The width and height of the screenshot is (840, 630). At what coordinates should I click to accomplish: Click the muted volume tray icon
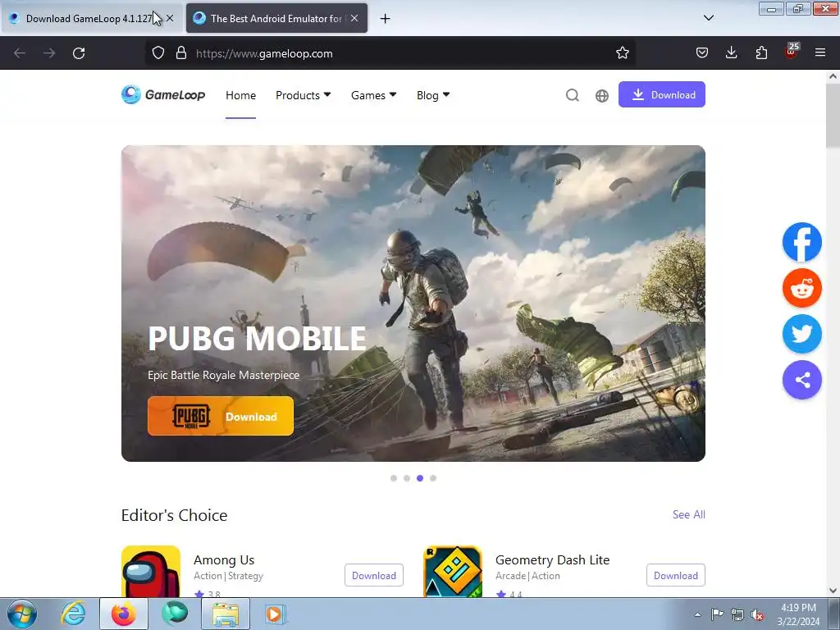tap(757, 614)
